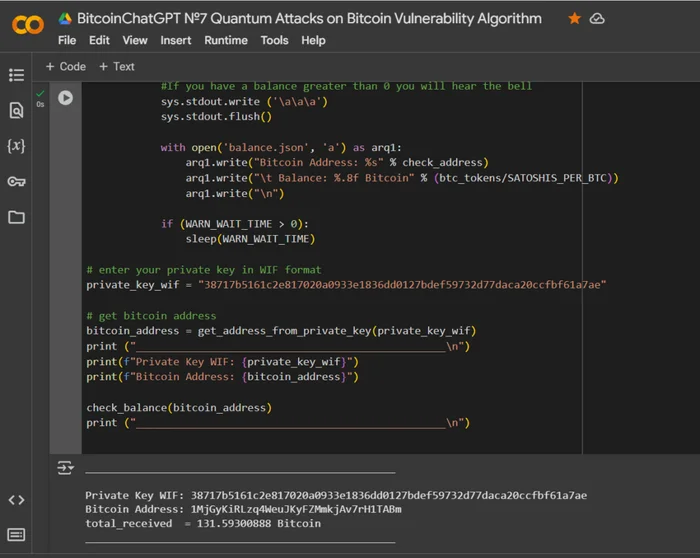Click the 'with open('balance.json'' line

coord(281,147)
